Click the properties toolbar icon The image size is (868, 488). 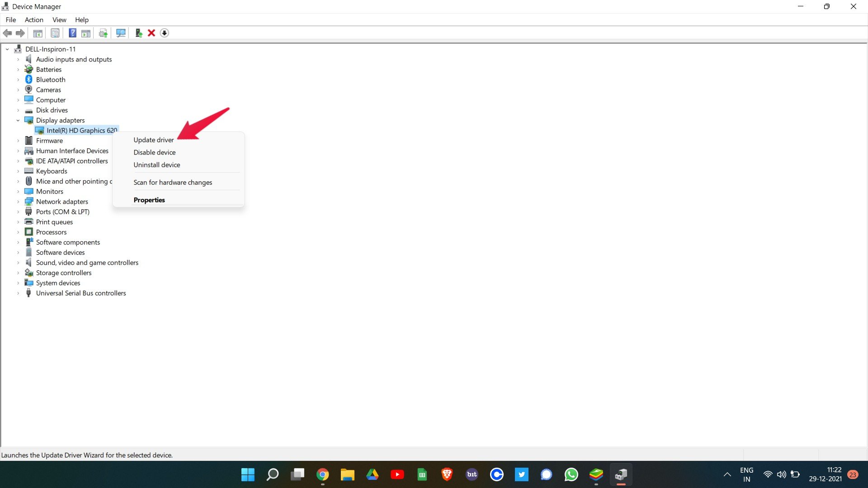click(54, 33)
